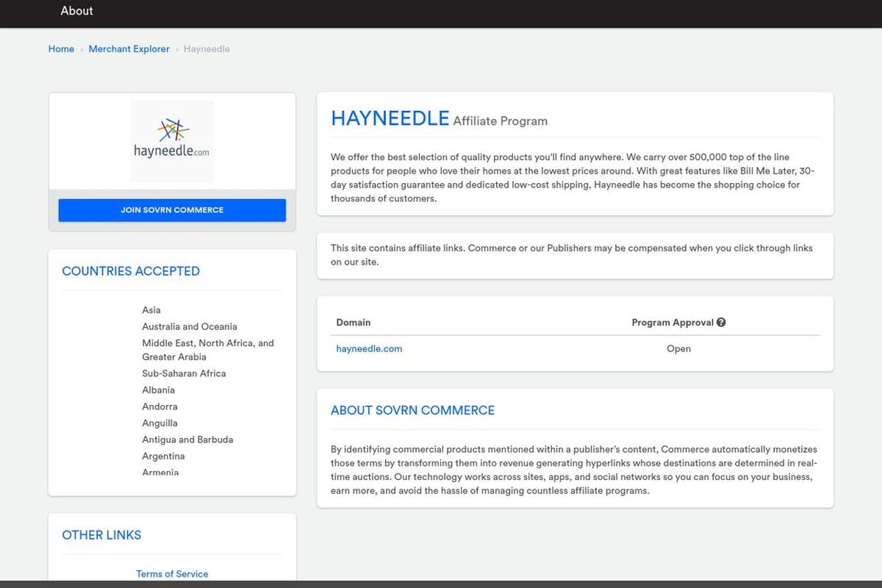Click the affiliate links disclosure text
Viewport: 882px width, 588px height.
(x=571, y=255)
